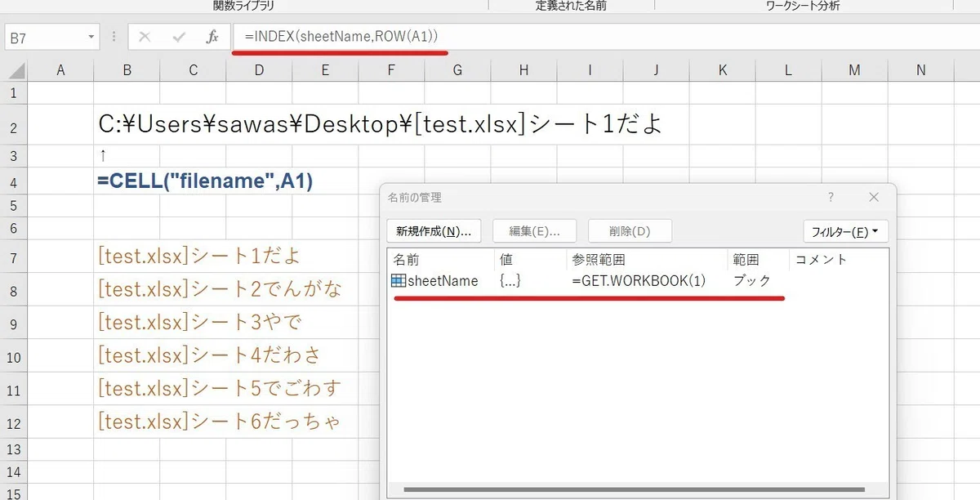Select column A header
The height and width of the screenshot is (500, 980).
pos(60,70)
